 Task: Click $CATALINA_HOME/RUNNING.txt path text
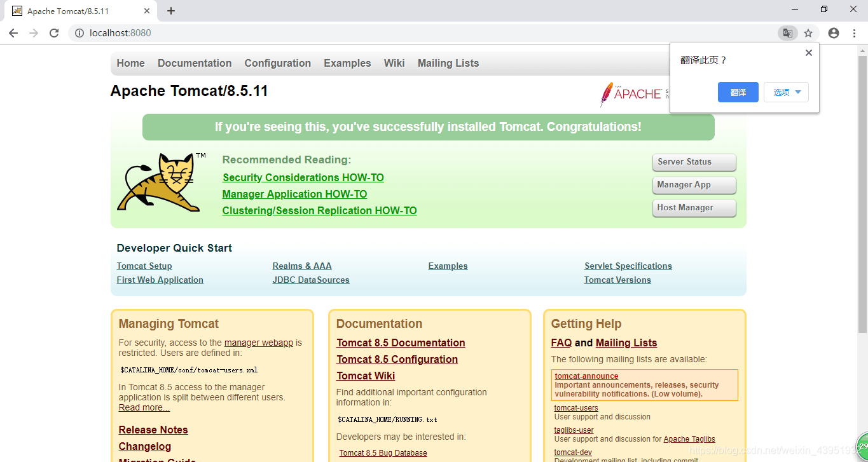coord(387,419)
